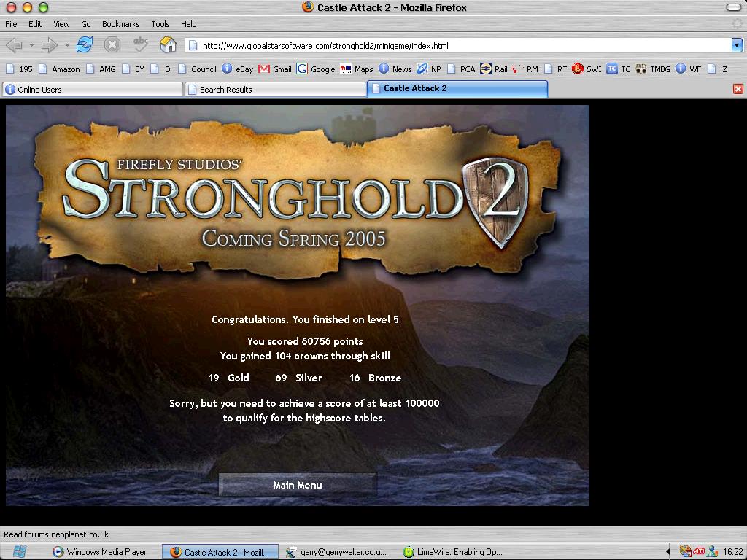
Task: Reload the page with refresh icon
Action: tap(85, 45)
